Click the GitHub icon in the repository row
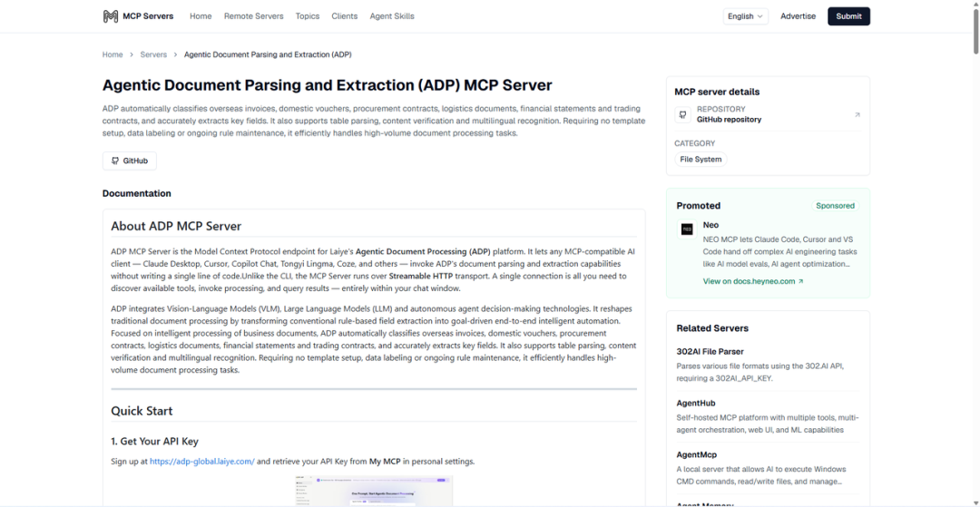This screenshot has width=980, height=507. [x=682, y=114]
